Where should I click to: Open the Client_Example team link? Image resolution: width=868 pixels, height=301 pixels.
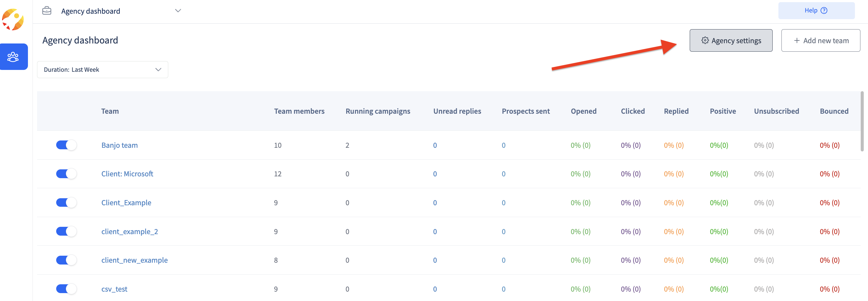[x=126, y=202]
